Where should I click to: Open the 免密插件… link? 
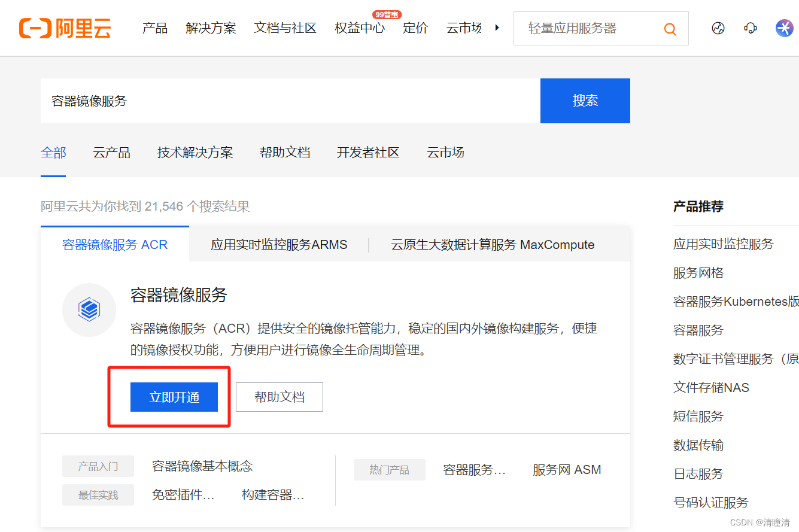point(183,495)
